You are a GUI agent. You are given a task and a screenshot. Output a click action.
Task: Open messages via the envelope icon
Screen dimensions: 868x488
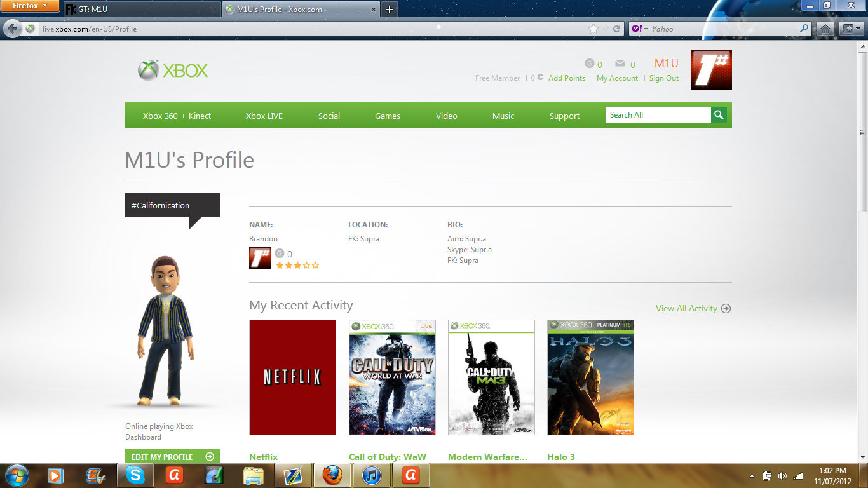pos(620,64)
